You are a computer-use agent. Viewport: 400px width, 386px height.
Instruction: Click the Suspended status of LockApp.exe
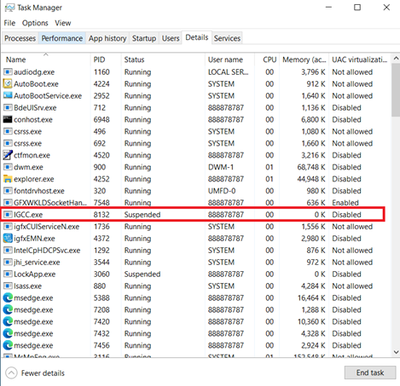pos(142,274)
